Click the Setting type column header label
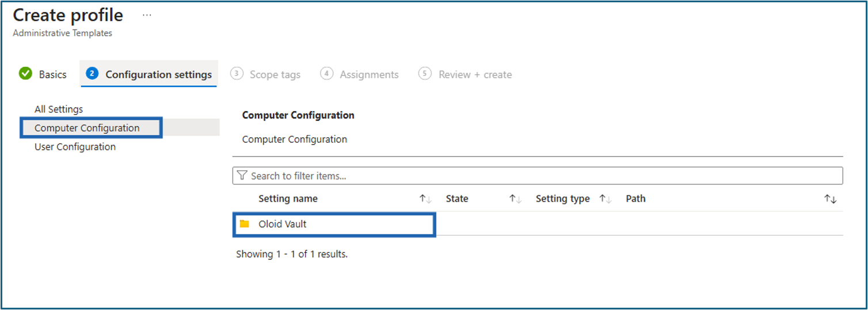 click(x=563, y=199)
